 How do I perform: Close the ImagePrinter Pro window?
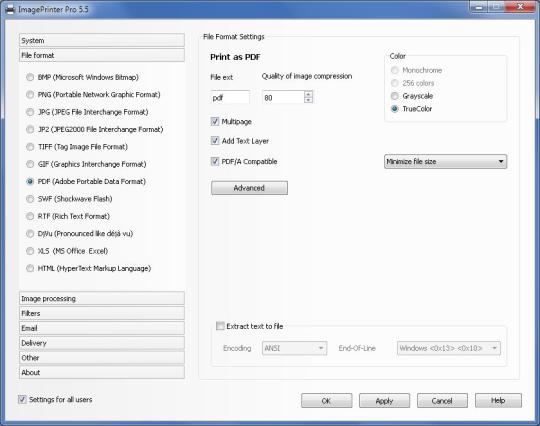(520, 7)
